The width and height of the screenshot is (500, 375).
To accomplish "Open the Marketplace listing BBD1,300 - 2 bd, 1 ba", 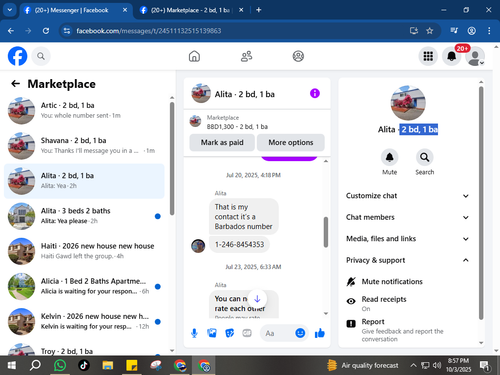I will 257,122.
